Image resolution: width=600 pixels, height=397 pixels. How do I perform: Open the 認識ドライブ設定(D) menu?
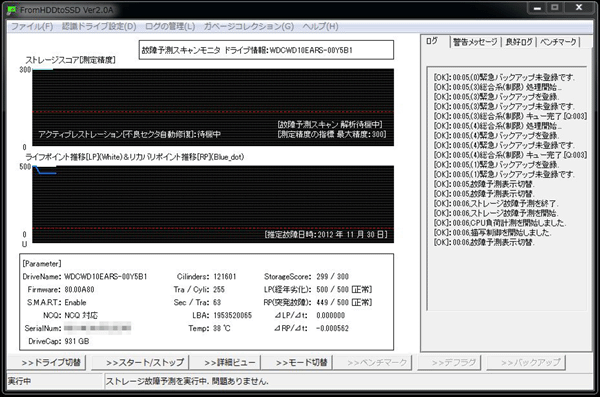pos(99,26)
